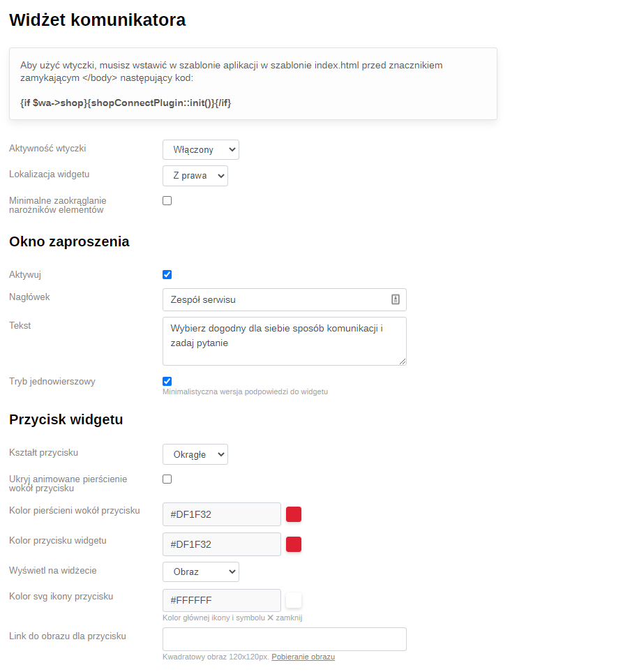Click the Link do obrazu input field
The width and height of the screenshot is (623, 672).
[284, 639]
